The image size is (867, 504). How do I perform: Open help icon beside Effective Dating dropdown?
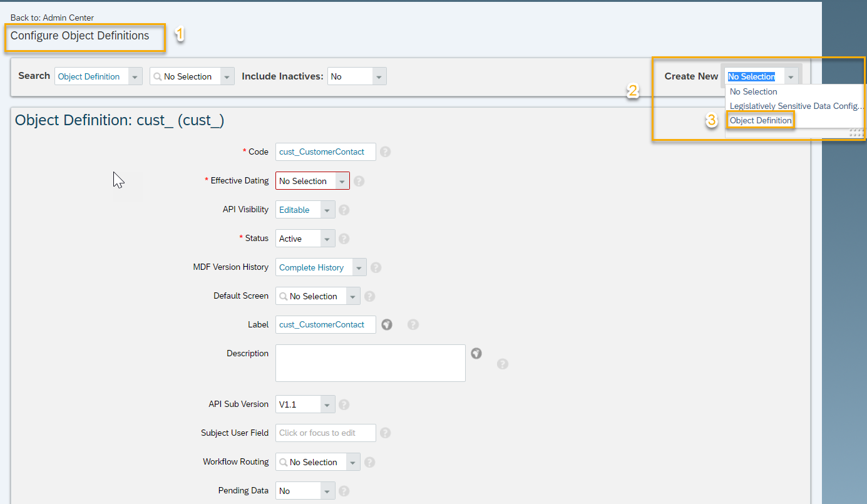(359, 181)
